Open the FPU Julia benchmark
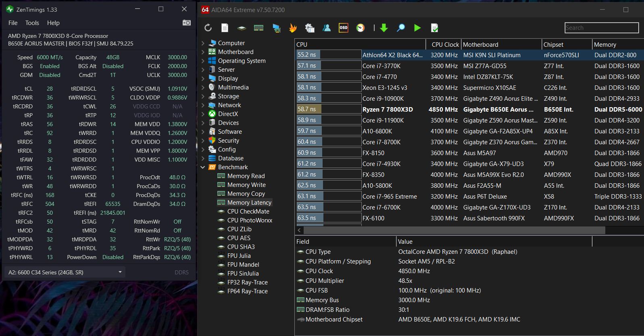The height and width of the screenshot is (336, 644). pos(239,256)
